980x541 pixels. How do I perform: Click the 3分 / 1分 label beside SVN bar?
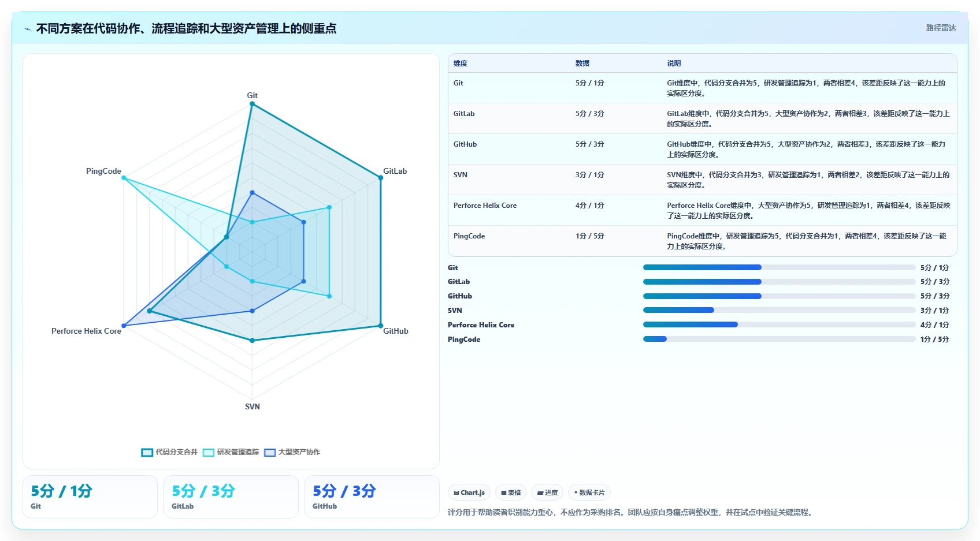click(x=934, y=310)
